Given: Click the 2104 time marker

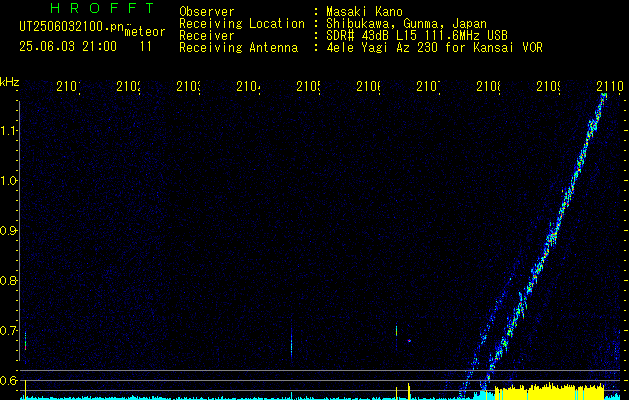Looking at the screenshot, I should pos(248,86).
